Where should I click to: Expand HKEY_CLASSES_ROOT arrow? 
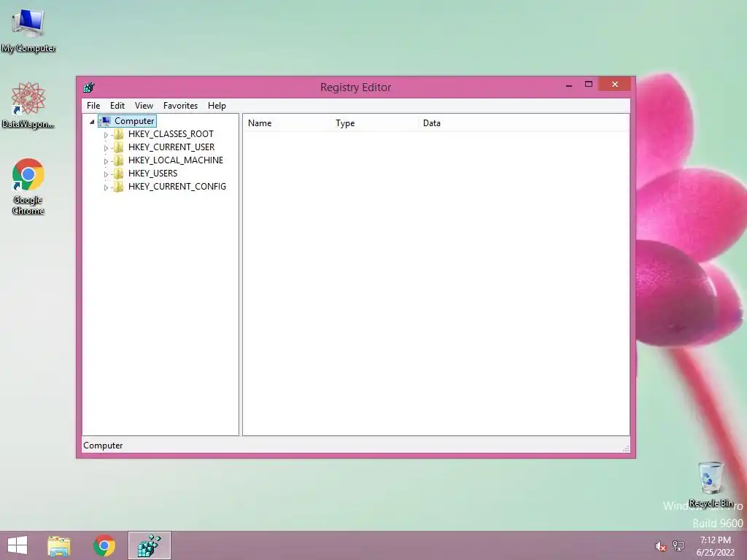pyautogui.click(x=106, y=135)
